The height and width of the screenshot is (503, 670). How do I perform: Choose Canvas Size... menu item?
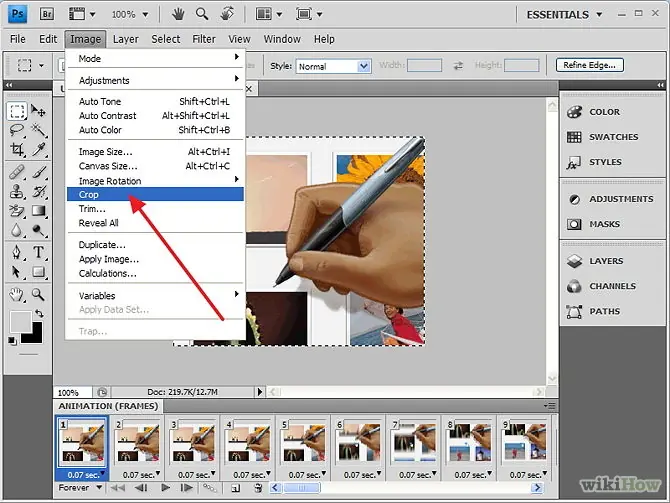(x=156, y=166)
